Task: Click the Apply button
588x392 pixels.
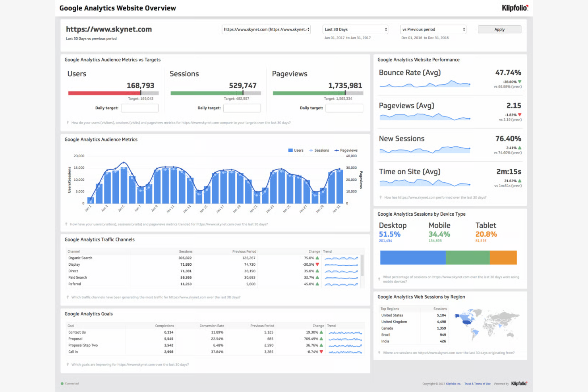Action: pyautogui.click(x=499, y=29)
